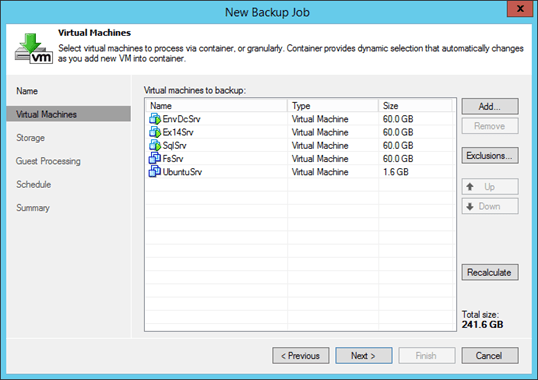Sort the list by the Type column

pyautogui.click(x=333, y=106)
